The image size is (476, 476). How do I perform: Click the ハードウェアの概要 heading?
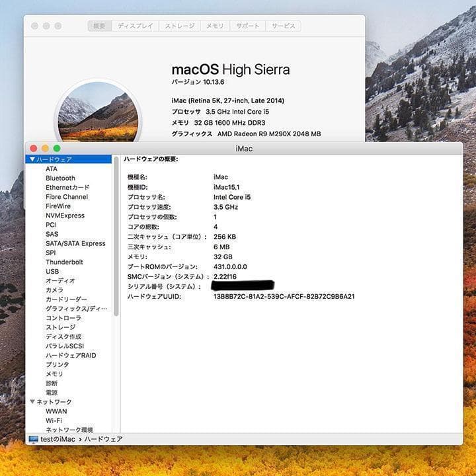[x=151, y=159]
